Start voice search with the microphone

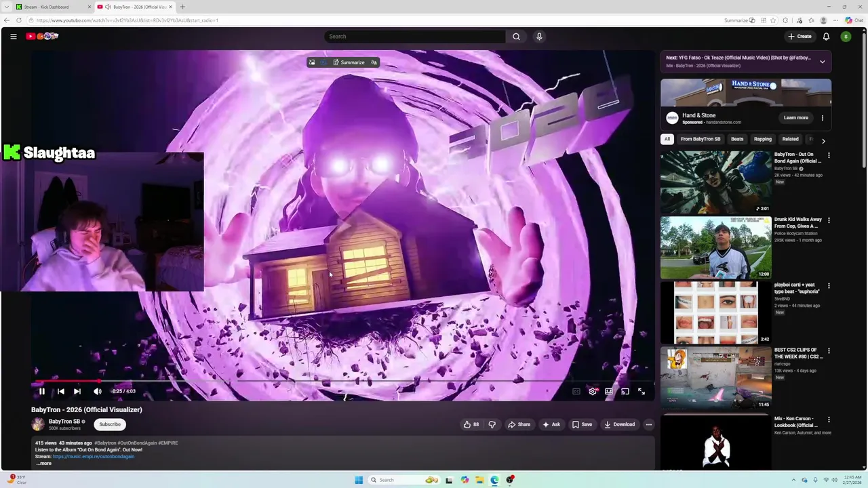539,37
